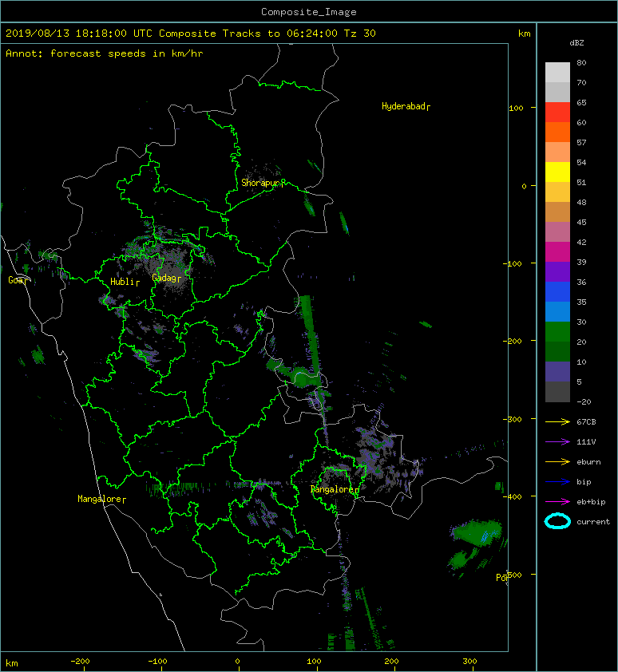The image size is (618, 672).
Task: Click the '2019/08/13 18:18:00 UTC' timestamp text
Action: [79, 34]
